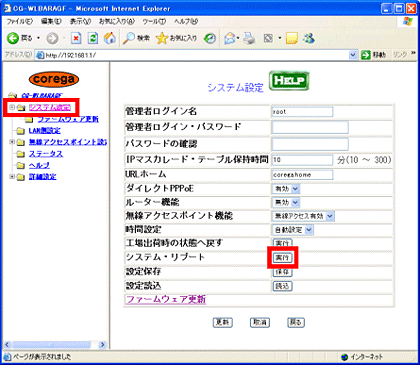
Task: Click 実行 for 工場出荷時の状態へ戻す
Action: click(282, 243)
